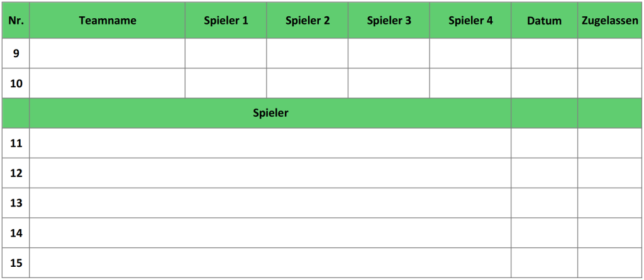644x280 pixels.
Task: Select the player name cell in row 11
Action: [270, 143]
